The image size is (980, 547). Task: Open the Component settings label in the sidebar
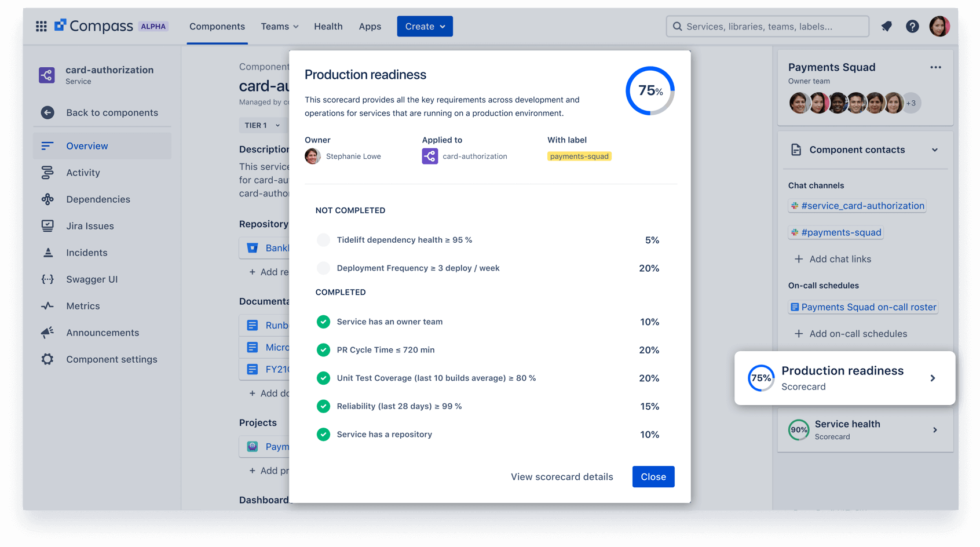click(112, 359)
